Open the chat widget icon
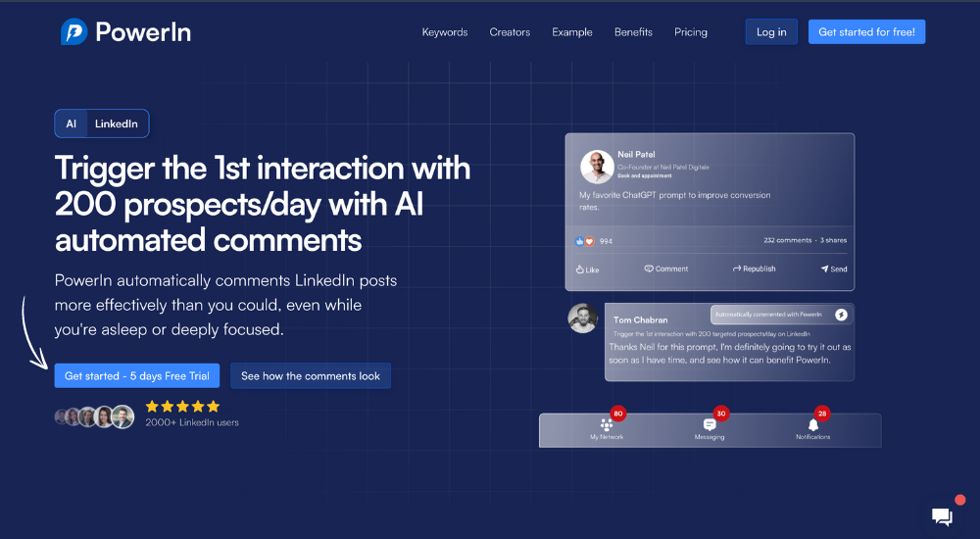Viewport: 980px width, 539px height. [942, 516]
